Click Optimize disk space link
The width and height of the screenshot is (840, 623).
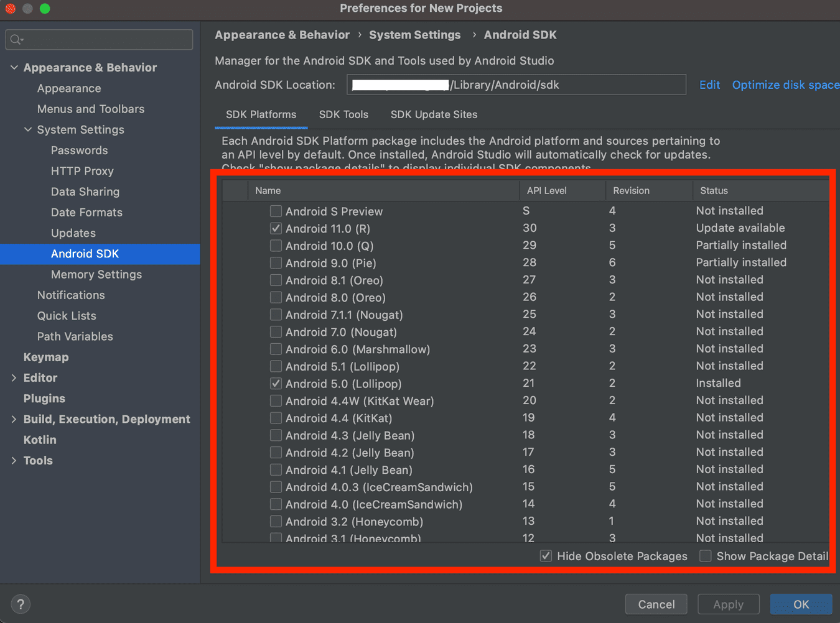pyautogui.click(x=785, y=85)
